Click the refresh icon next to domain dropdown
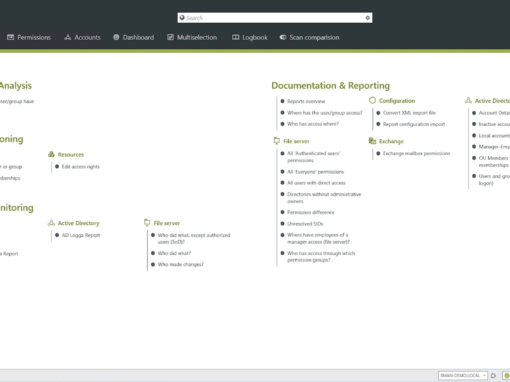 (x=493, y=376)
